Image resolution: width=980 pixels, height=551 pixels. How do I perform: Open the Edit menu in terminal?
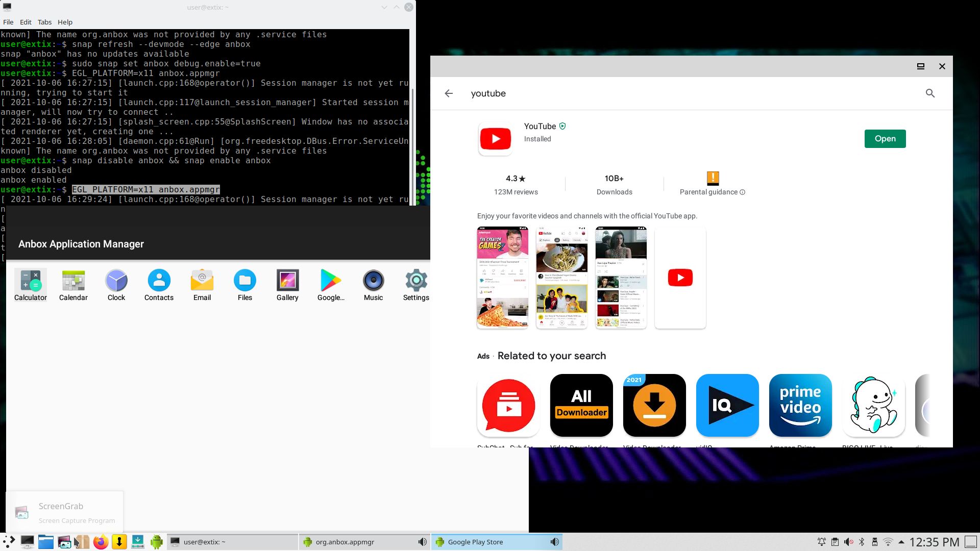pos(26,22)
